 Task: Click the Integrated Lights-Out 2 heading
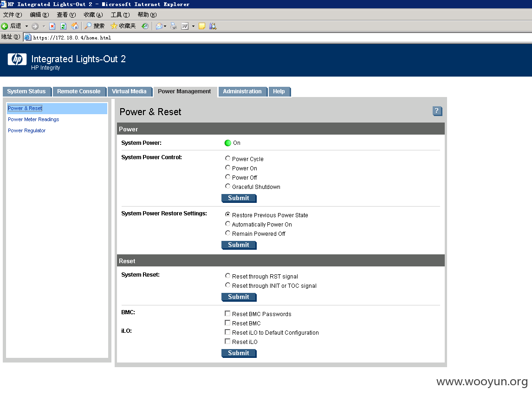click(x=78, y=59)
